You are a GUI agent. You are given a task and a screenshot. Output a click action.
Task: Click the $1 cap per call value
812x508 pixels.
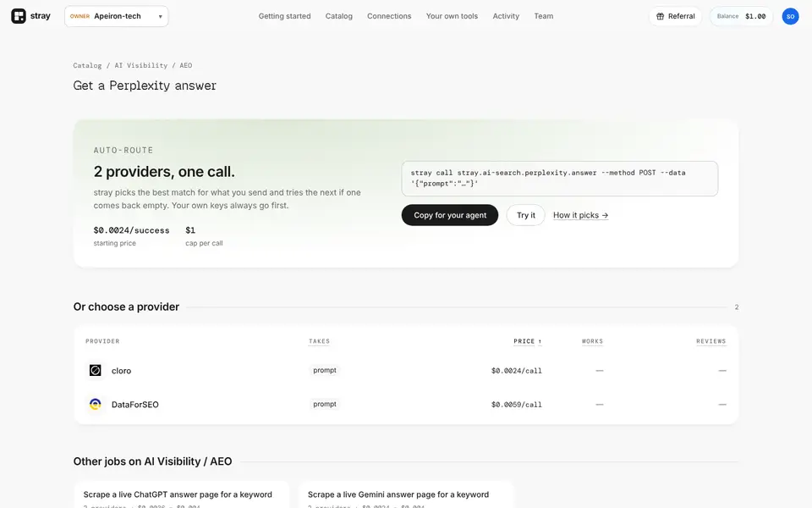[x=190, y=230]
